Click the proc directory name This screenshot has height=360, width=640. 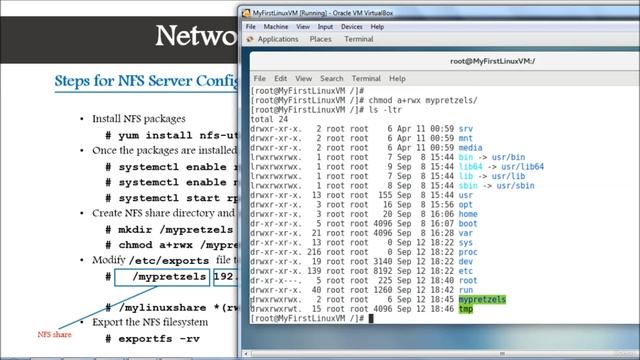(468, 252)
